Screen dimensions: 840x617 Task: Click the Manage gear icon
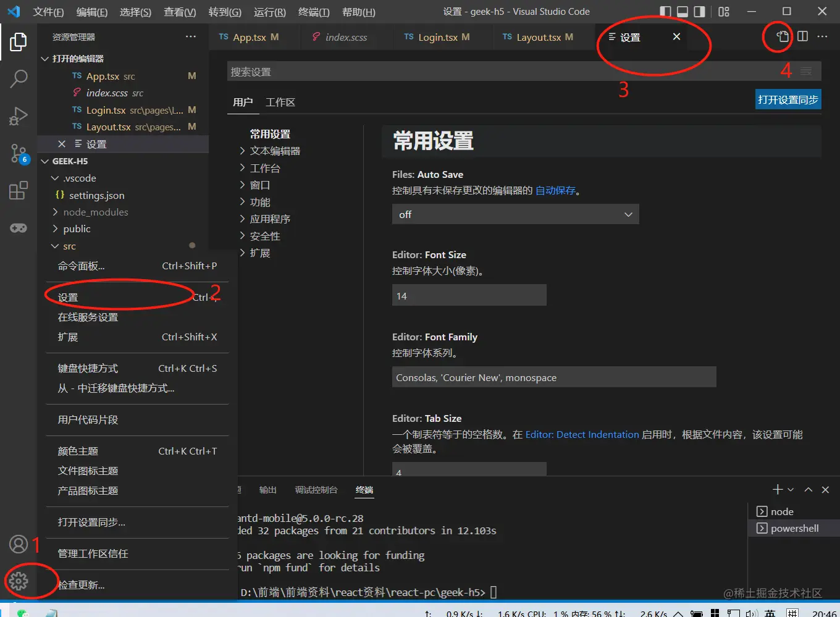(19, 581)
